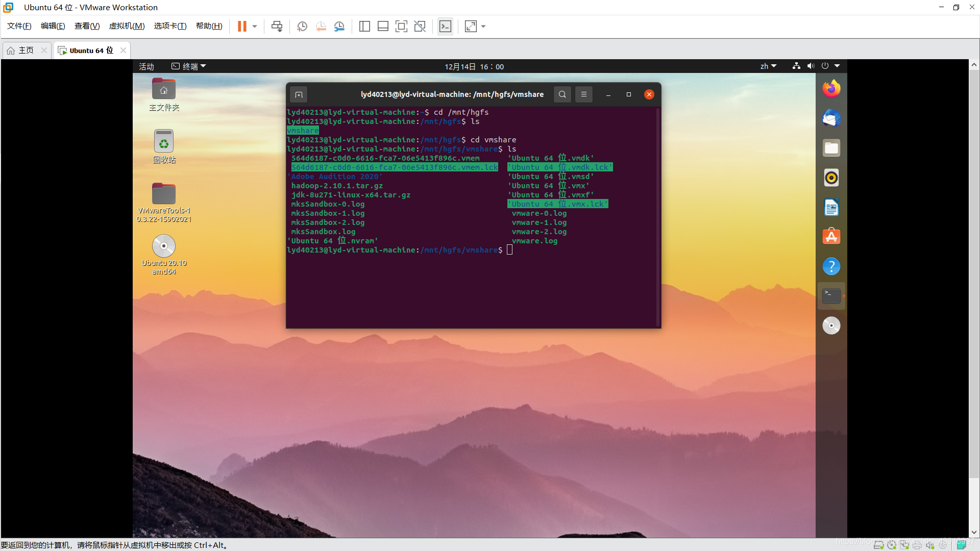Click the jdk-8u271-linux-x64.tar.gz filename

351,195
